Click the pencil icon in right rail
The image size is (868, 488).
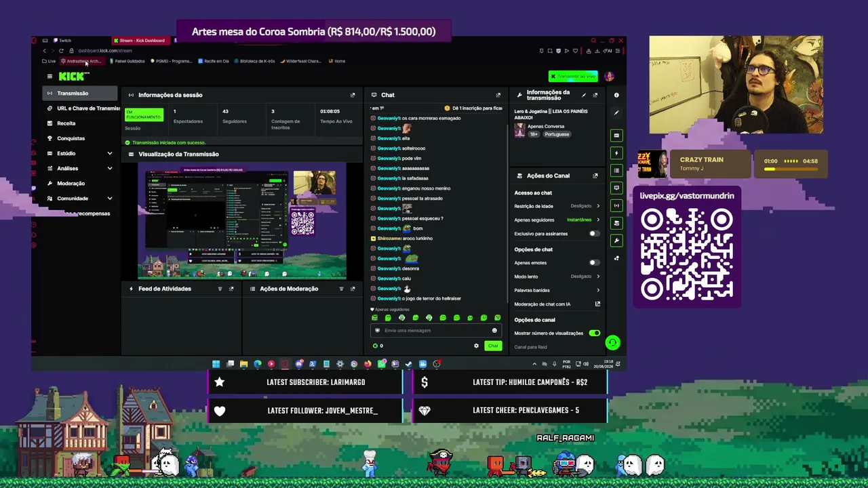(x=616, y=113)
